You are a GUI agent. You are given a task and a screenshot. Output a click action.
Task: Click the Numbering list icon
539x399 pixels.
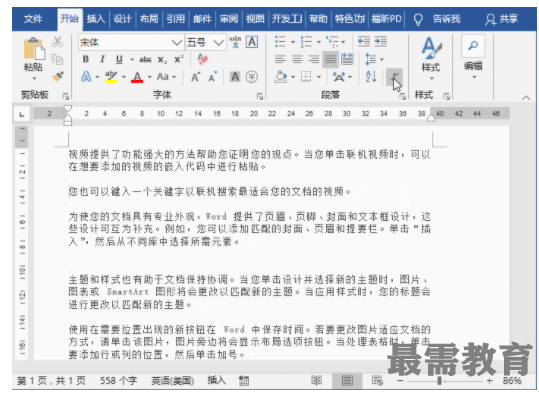[x=306, y=42]
